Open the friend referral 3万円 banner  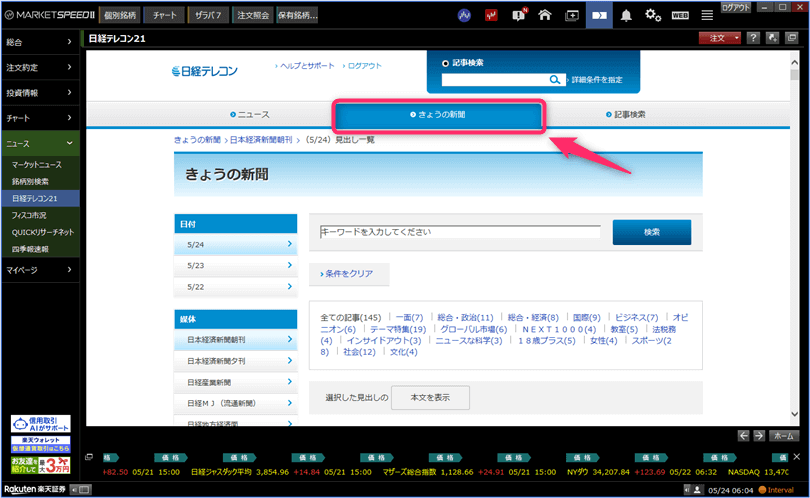(40, 465)
